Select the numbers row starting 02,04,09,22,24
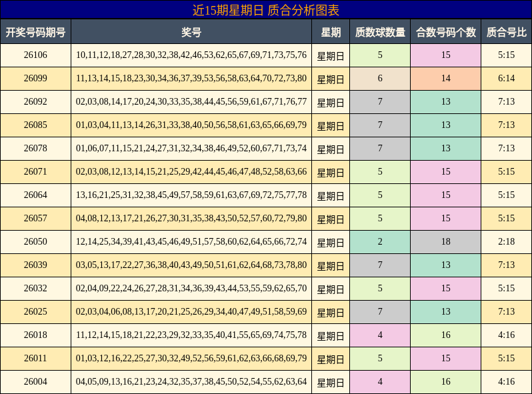Screen dimensions: 532x394 191,289
